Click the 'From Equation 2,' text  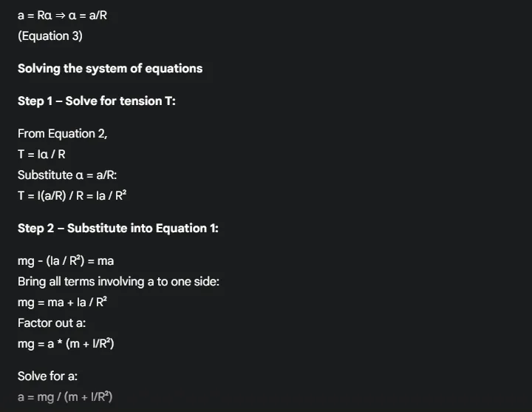pyautogui.click(x=63, y=134)
